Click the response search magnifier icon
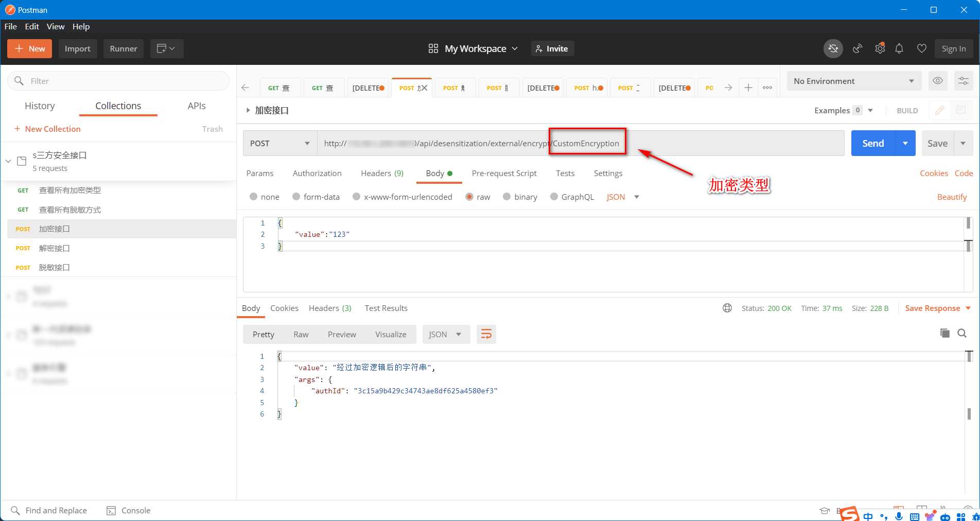 [961, 333]
